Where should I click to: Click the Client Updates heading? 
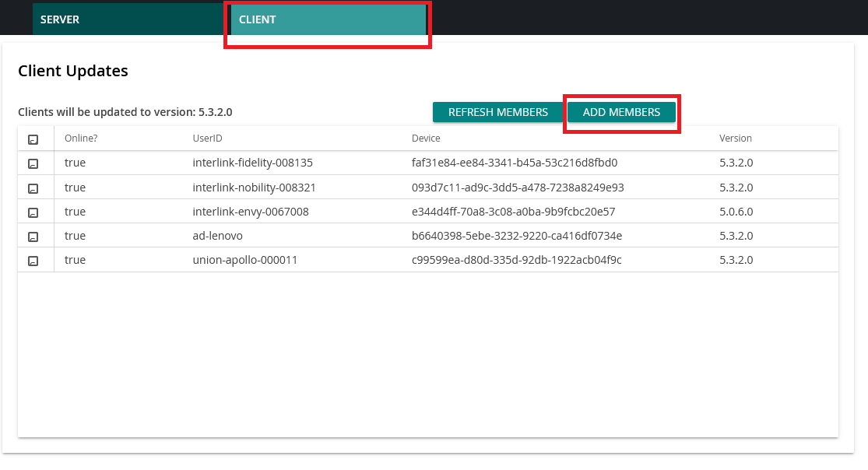[73, 71]
